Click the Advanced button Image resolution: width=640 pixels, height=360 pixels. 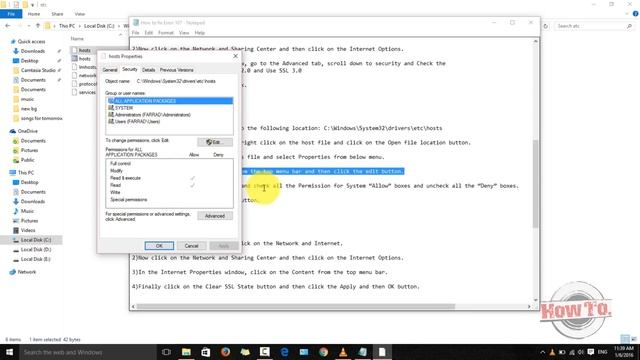[215, 216]
